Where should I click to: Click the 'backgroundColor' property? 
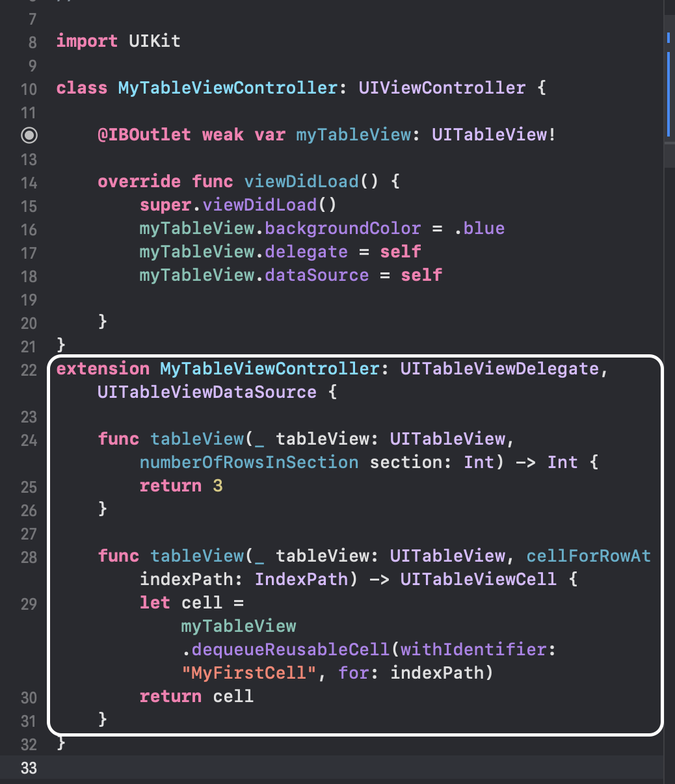[343, 228]
